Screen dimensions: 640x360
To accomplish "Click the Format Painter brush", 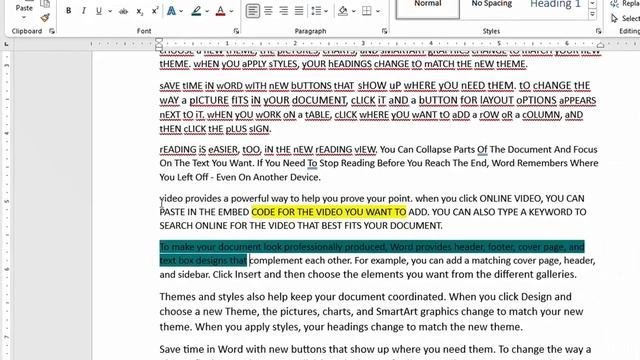I will (45, 18).
